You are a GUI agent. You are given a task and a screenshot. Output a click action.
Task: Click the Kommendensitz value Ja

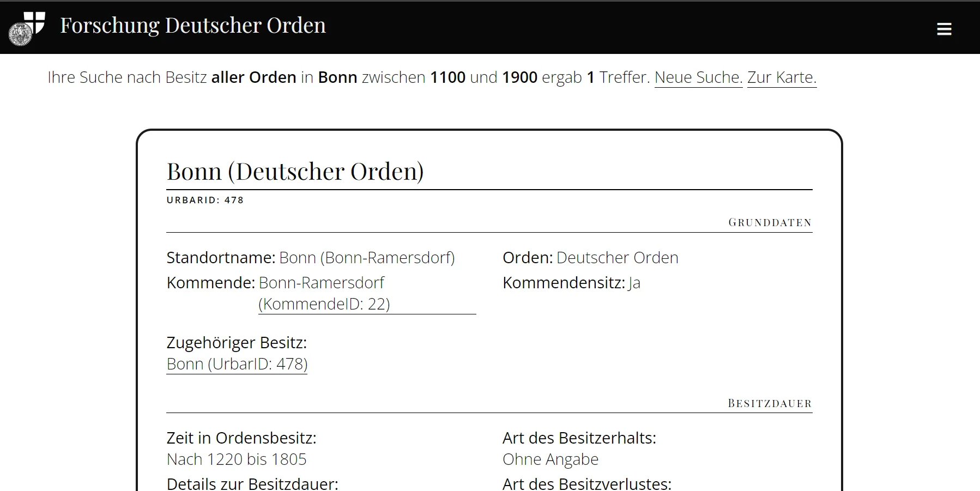(634, 283)
